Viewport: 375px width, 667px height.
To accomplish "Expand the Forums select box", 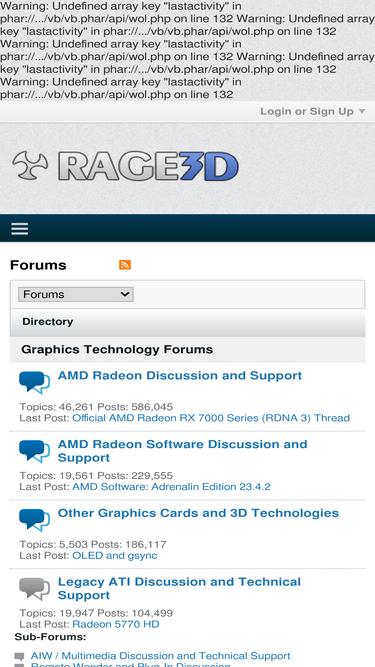I will pyautogui.click(x=76, y=294).
